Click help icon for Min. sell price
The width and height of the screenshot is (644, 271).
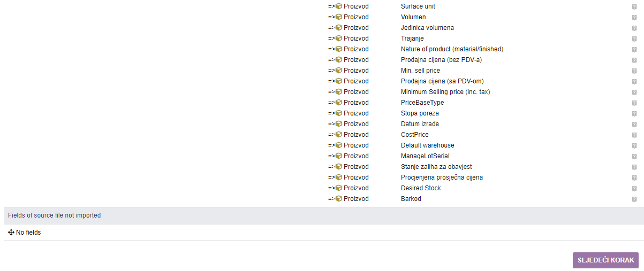click(634, 71)
